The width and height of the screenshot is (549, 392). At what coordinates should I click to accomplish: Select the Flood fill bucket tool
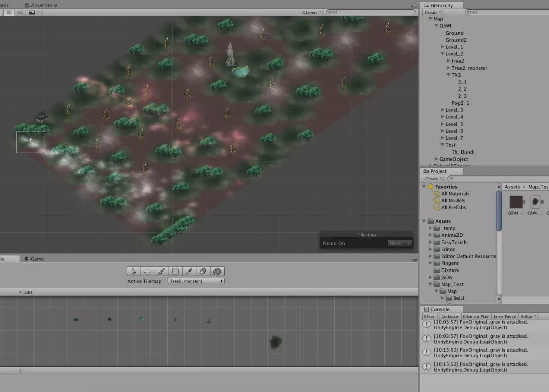pyautogui.click(x=217, y=271)
